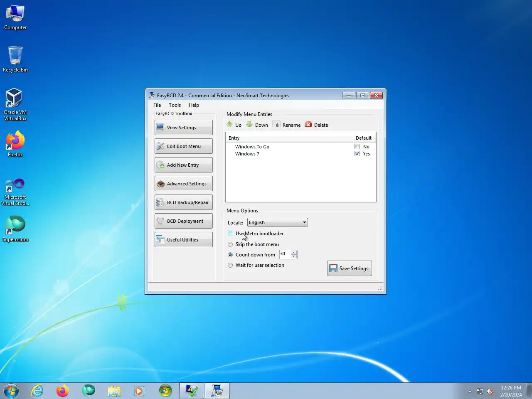Screen dimensions: 532x399
Task: Select Windows 7 entry
Action: pyautogui.click(x=247, y=154)
